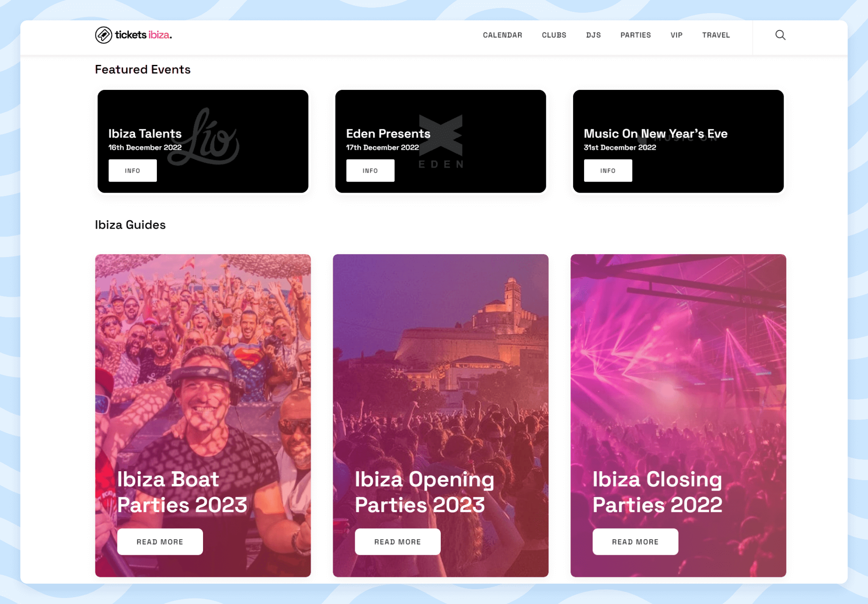Click the Ibiza Opening Parties 2023 title
The image size is (868, 604).
pyautogui.click(x=425, y=492)
